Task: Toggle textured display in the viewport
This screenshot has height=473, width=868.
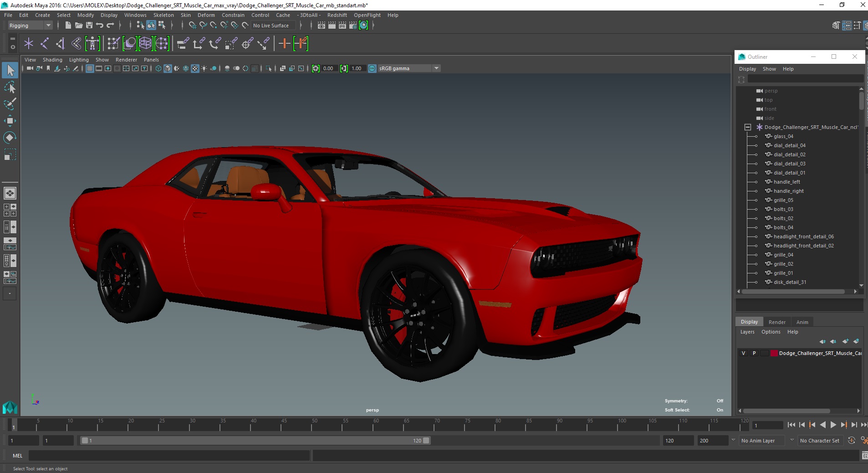Action: (x=195, y=68)
